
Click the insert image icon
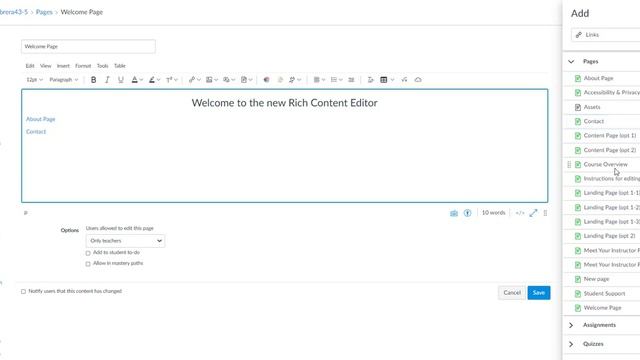[209, 80]
